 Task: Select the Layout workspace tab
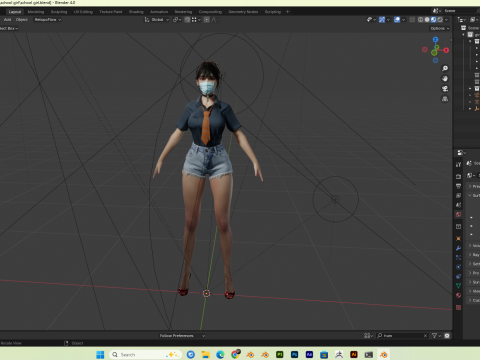(x=15, y=12)
